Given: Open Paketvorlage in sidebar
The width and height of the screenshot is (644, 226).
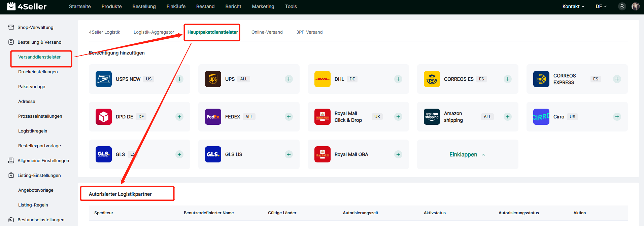Looking at the screenshot, I should 32,86.
